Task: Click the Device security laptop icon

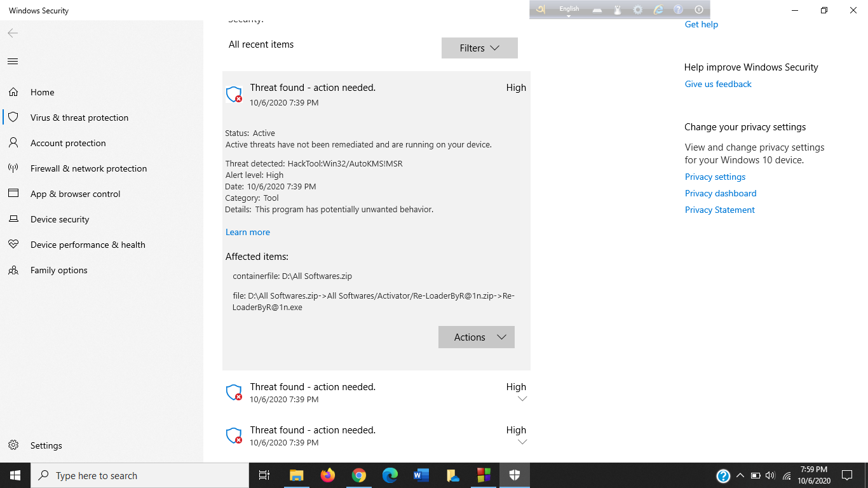Action: coord(13,219)
